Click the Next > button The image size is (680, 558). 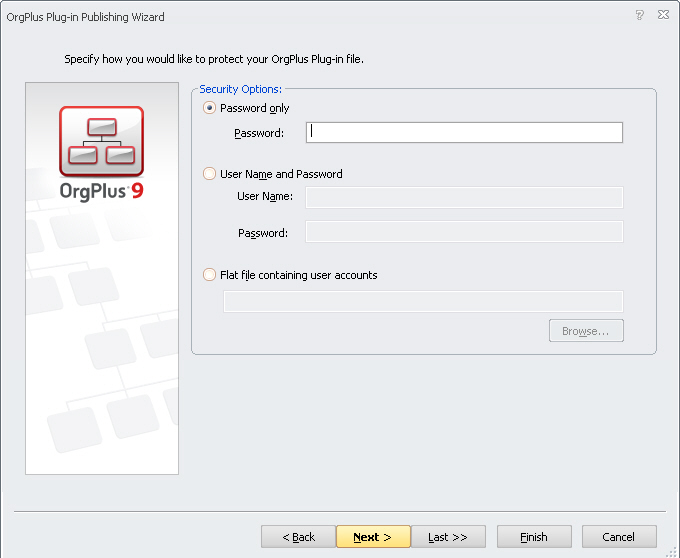pos(372,537)
